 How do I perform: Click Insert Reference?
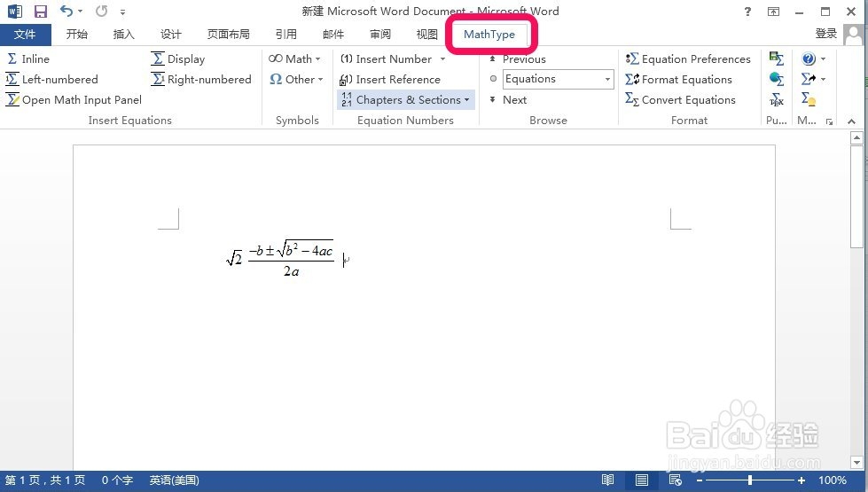click(x=390, y=79)
